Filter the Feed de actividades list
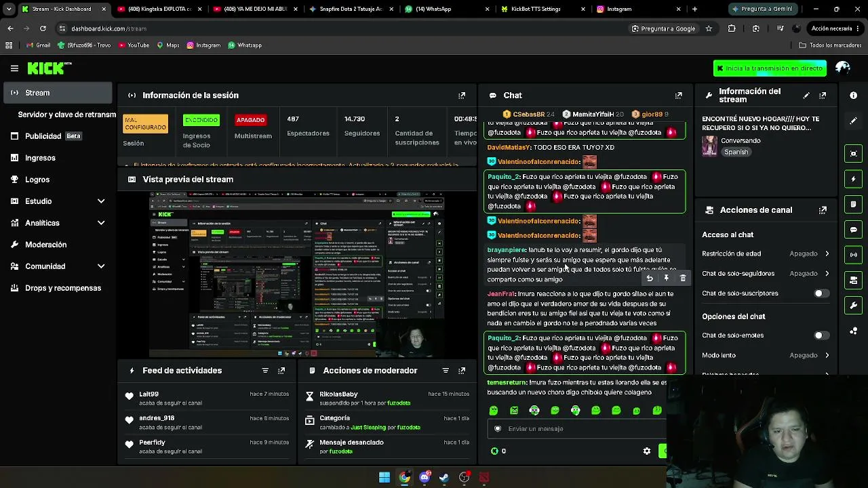Screen dimensions: 868x488 (265, 371)
